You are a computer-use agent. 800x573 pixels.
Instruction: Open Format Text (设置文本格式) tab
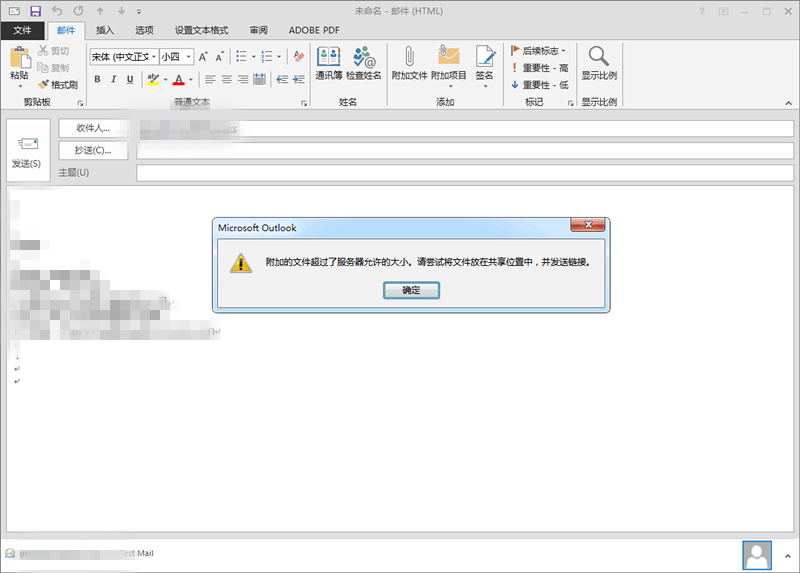pos(202,30)
